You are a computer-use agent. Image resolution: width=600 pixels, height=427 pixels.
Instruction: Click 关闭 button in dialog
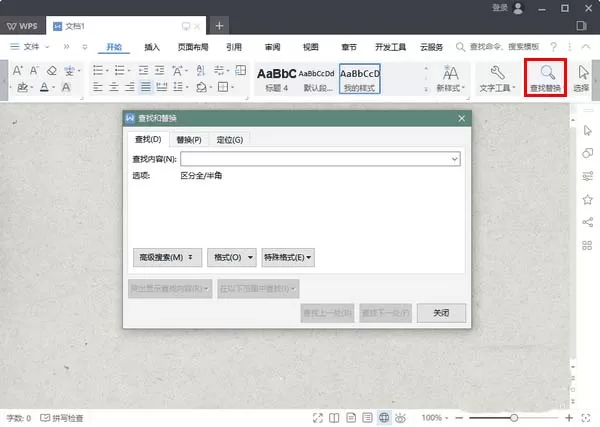point(441,313)
